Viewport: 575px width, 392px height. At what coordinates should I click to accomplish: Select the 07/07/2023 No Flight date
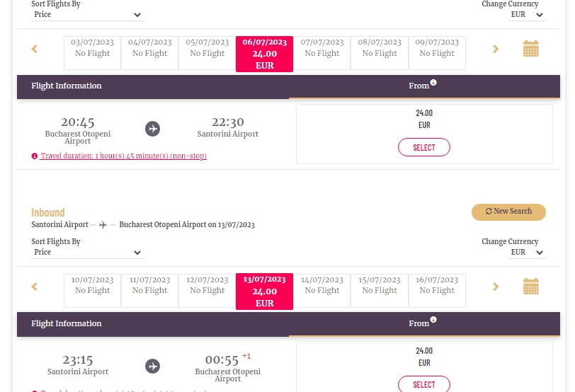[x=322, y=53]
